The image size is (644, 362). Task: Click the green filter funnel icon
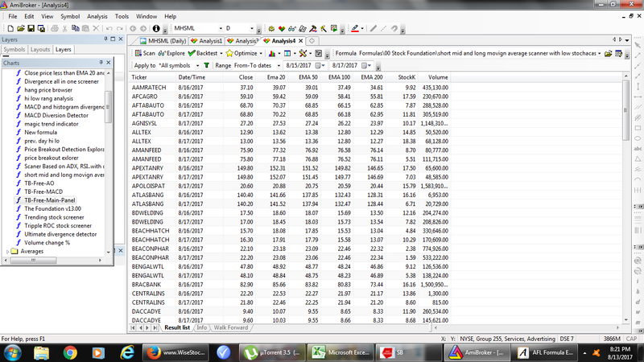tap(207, 65)
